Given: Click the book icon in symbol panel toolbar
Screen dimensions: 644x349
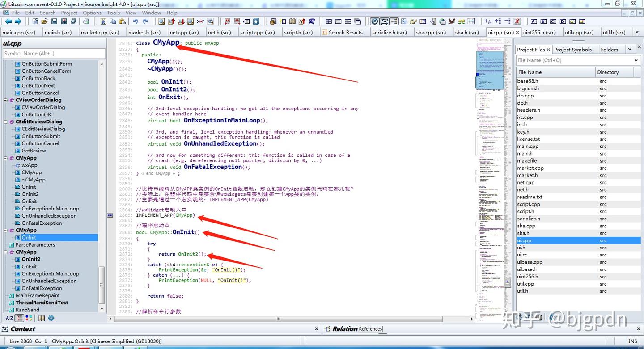Looking at the screenshot, I should coord(42,318).
